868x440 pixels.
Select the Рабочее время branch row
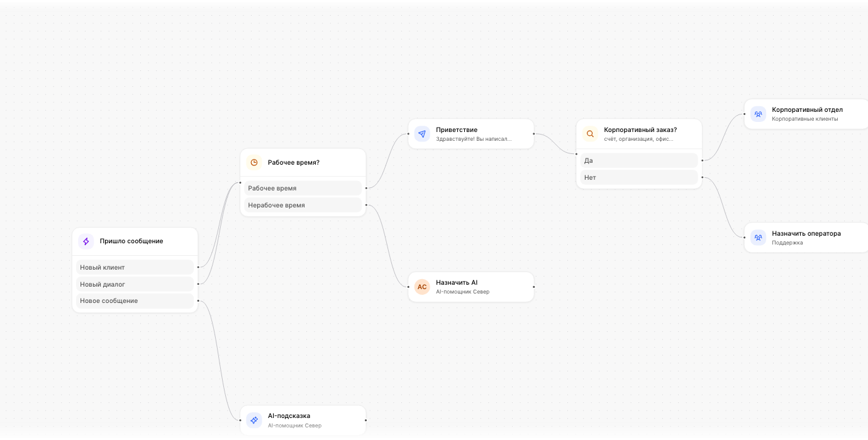(303, 188)
